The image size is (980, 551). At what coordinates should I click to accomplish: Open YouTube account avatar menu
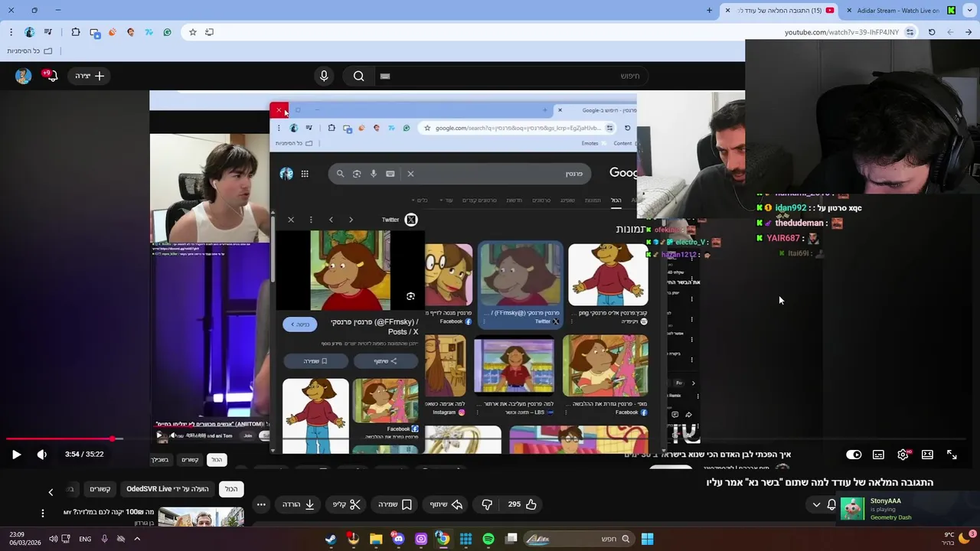pos(23,76)
